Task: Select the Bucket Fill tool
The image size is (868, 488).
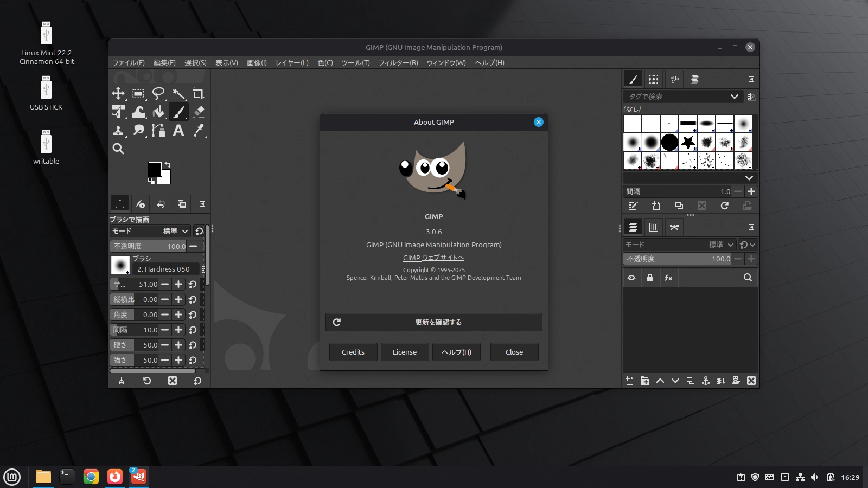Action: click(x=158, y=112)
